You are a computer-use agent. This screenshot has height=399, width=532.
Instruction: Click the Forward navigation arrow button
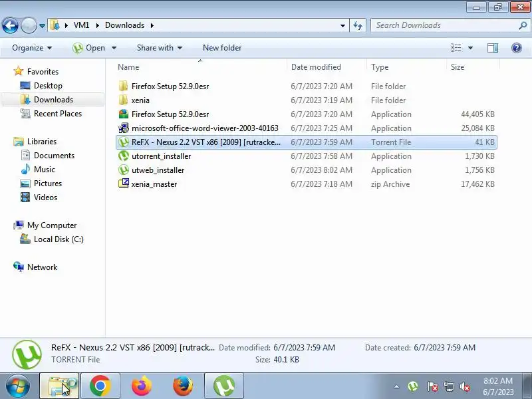pos(29,26)
